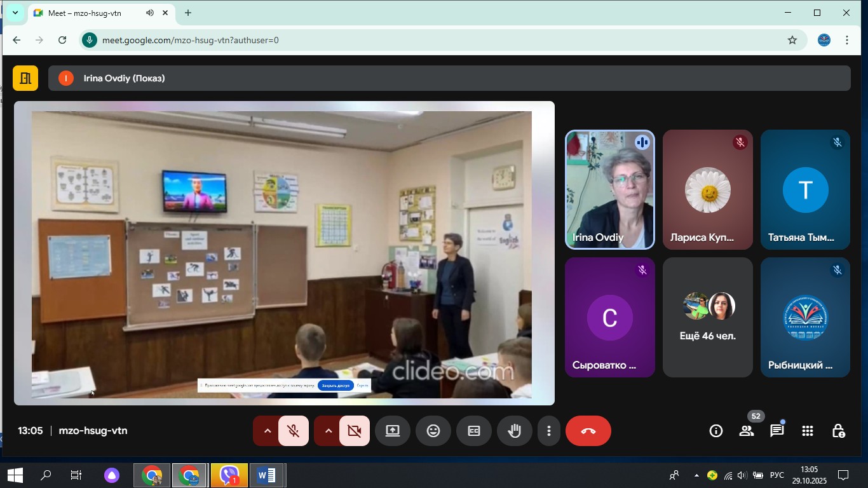868x488 pixels.
Task: Start screen sharing with Present now
Action: tap(393, 431)
